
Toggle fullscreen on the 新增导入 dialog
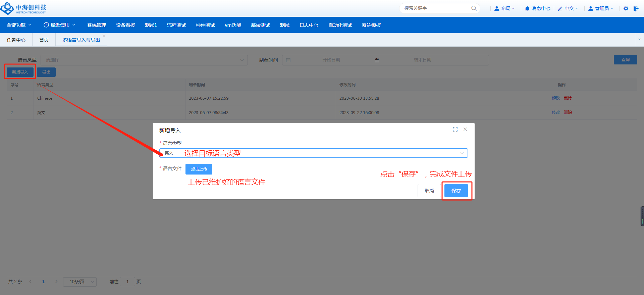(x=455, y=129)
